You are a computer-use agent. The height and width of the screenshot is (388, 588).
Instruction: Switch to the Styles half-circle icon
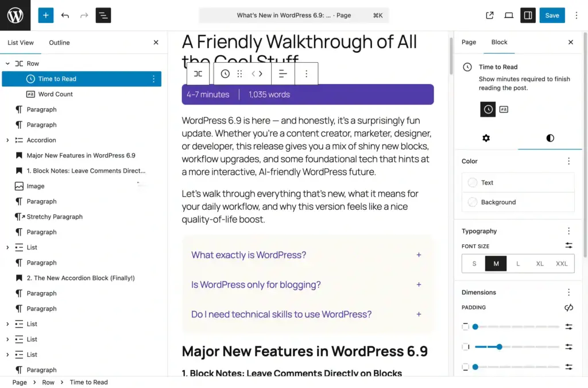(550, 138)
